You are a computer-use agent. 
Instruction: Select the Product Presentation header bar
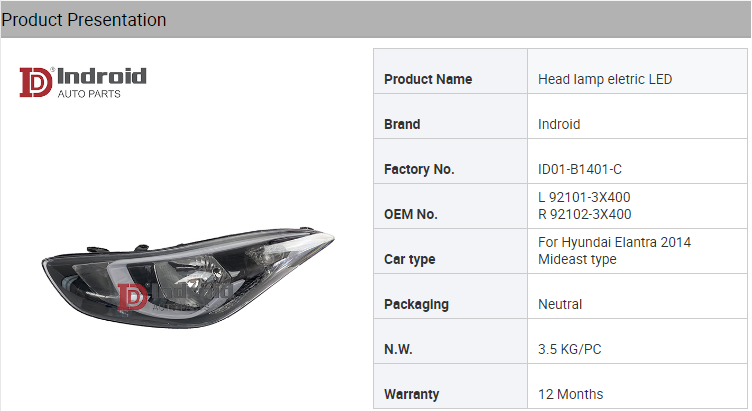(x=376, y=19)
